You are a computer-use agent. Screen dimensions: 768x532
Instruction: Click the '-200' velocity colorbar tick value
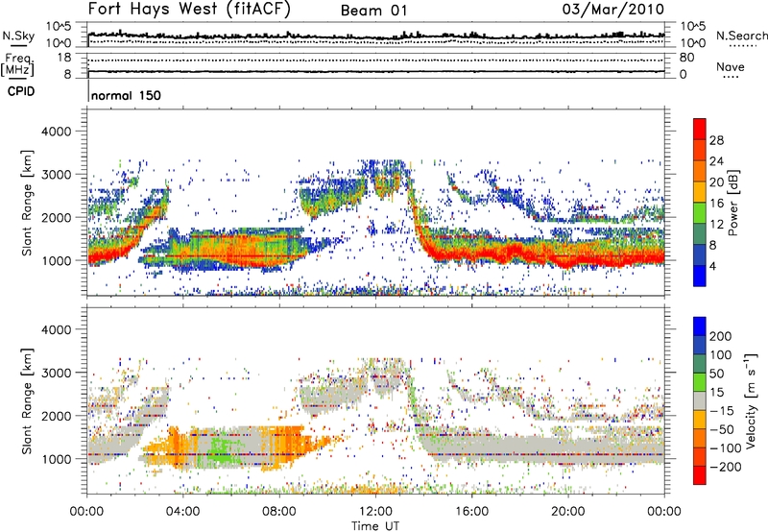(x=725, y=467)
